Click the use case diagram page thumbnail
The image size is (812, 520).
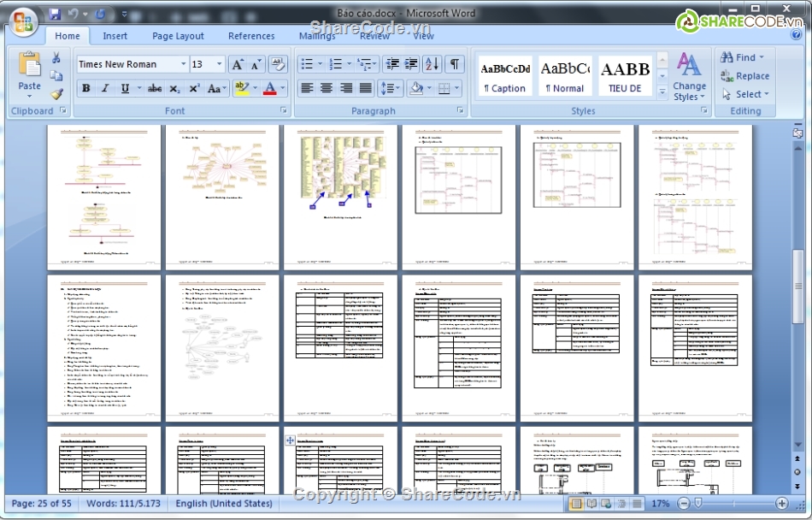(222, 348)
